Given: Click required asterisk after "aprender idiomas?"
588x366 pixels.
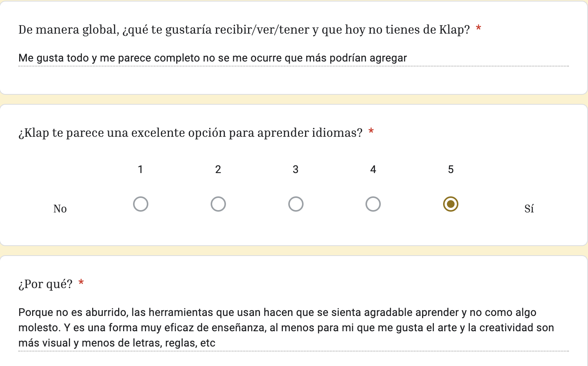Looking at the screenshot, I should click(371, 132).
